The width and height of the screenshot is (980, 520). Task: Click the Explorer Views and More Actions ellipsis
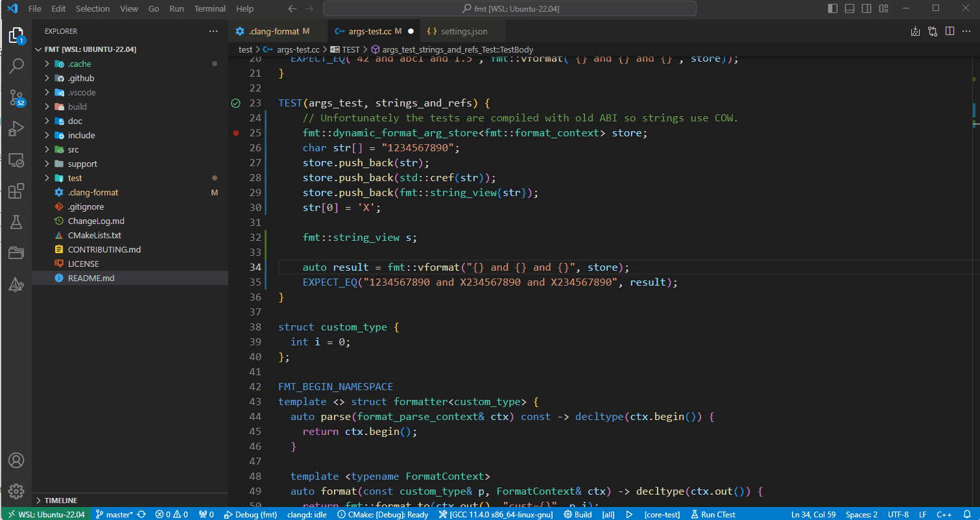(x=213, y=31)
